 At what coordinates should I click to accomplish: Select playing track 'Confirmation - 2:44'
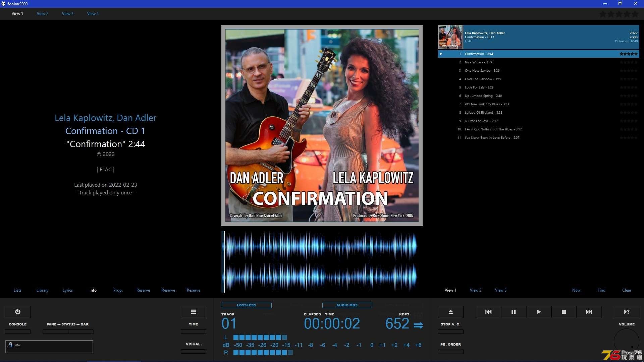pyautogui.click(x=538, y=54)
